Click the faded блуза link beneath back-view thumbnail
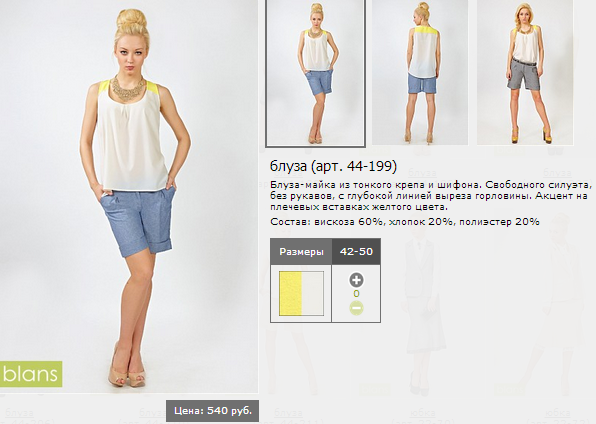This screenshot has height=424, width=596. point(422,173)
